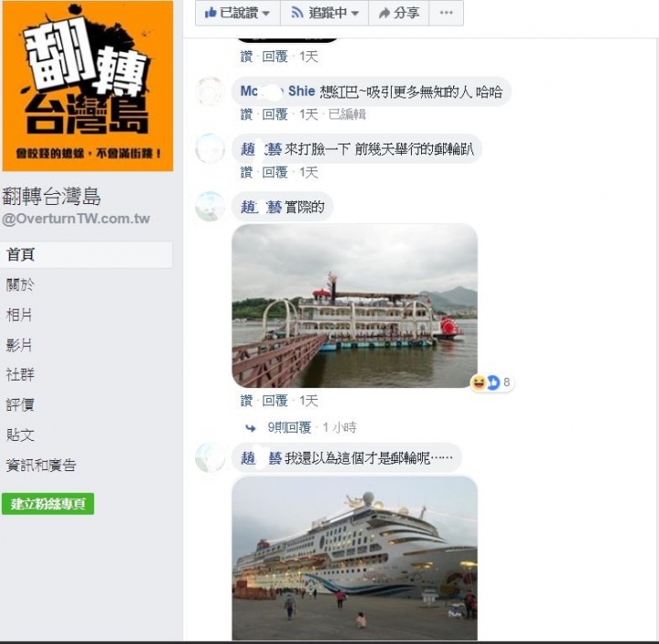Open 資訊和廣告 in the sidebar
This screenshot has height=644, width=659.
[41, 466]
